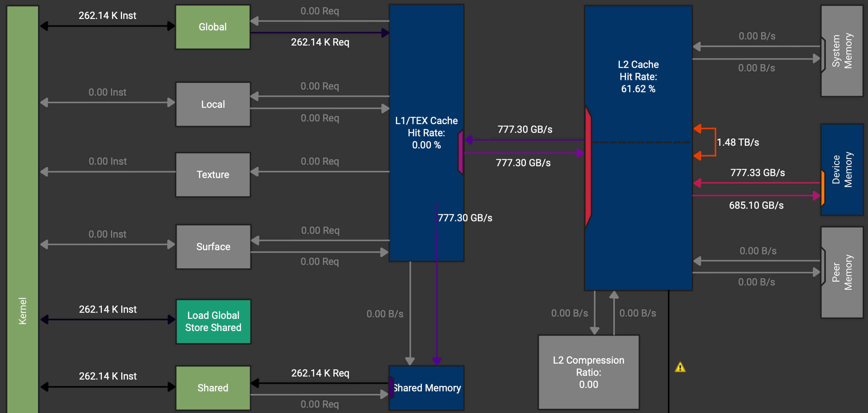Click the 777.30 GB/s arrow toward L1/TEX Cache
Image resolution: width=868 pixels, height=413 pixels.
click(x=524, y=139)
